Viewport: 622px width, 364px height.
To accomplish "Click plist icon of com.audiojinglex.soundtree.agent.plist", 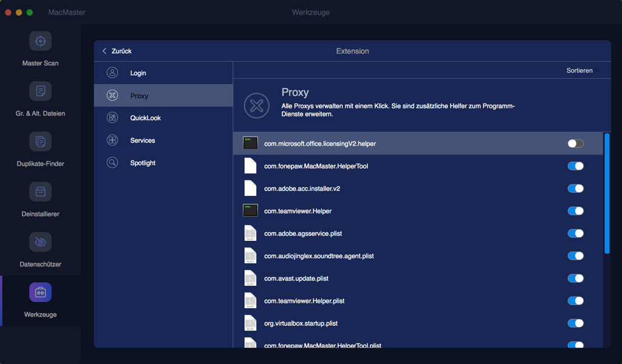I will click(250, 255).
